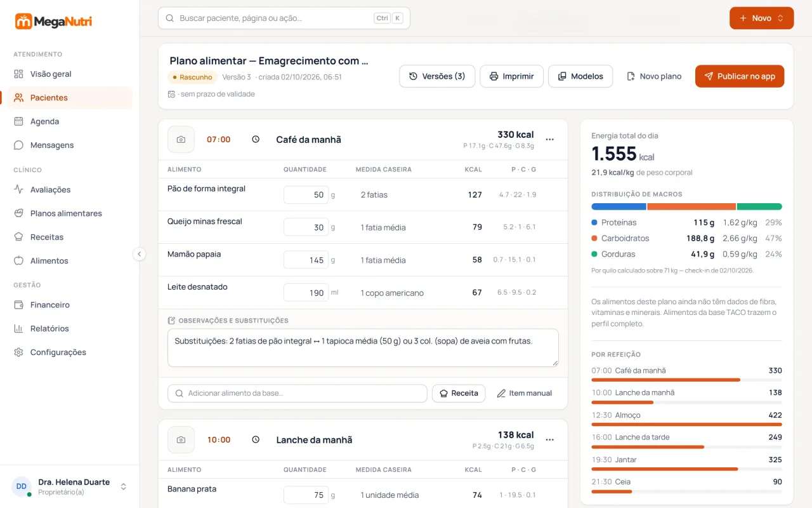Collapse the sidebar with the chevron

coord(140,254)
